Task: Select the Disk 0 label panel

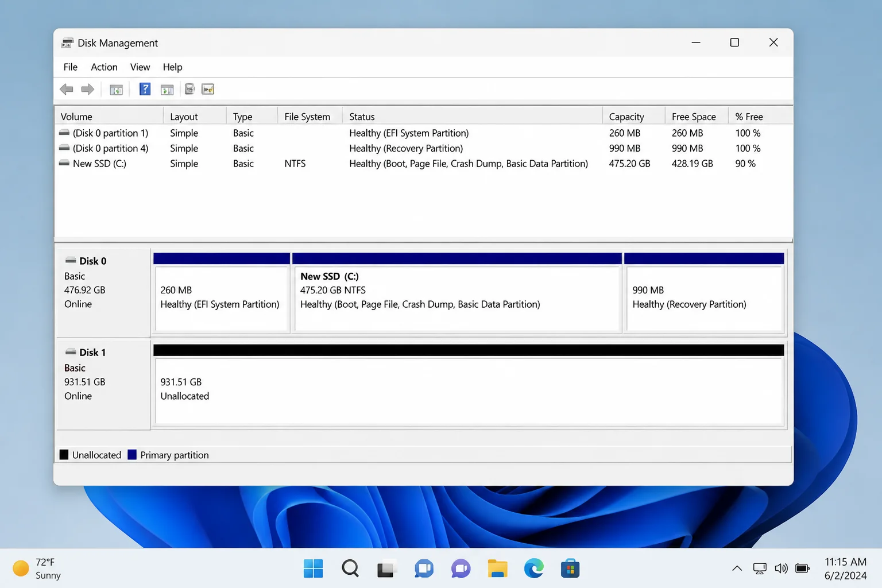Action: [103, 293]
